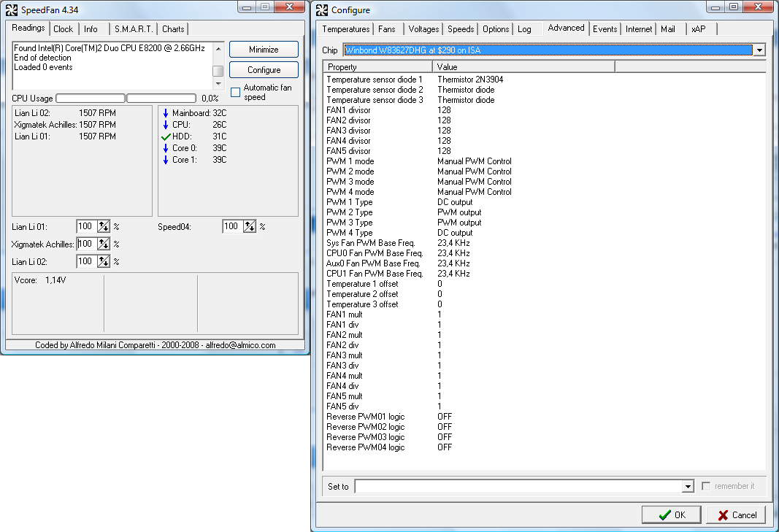Enable Automatic fan speed checkbox
Screen dimensions: 779x532
pyautogui.click(x=236, y=93)
